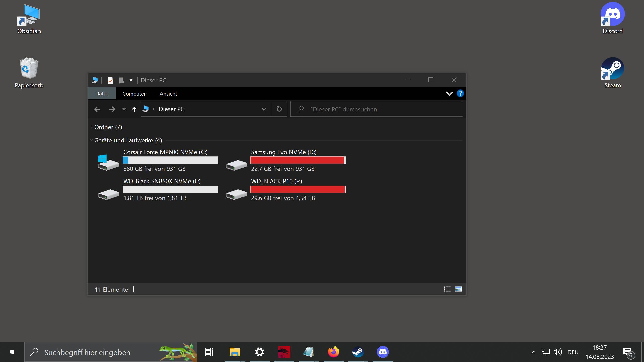644x362 pixels.
Task: Collapse the Geräte und Laufwerke section
Action: pyautogui.click(x=91, y=140)
